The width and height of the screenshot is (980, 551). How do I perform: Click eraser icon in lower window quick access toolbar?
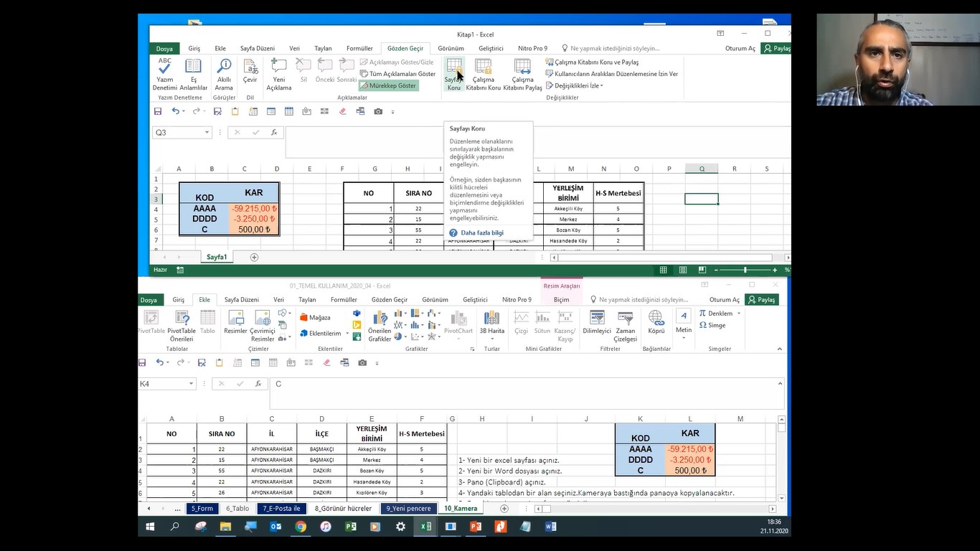[x=326, y=362]
